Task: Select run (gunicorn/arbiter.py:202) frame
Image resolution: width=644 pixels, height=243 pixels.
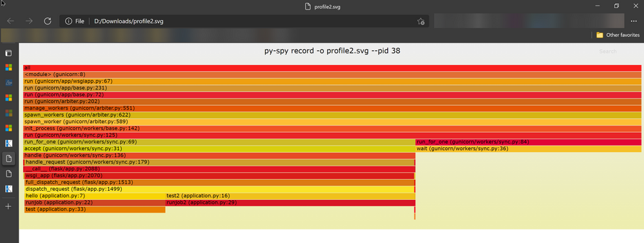Action: [x=332, y=101]
